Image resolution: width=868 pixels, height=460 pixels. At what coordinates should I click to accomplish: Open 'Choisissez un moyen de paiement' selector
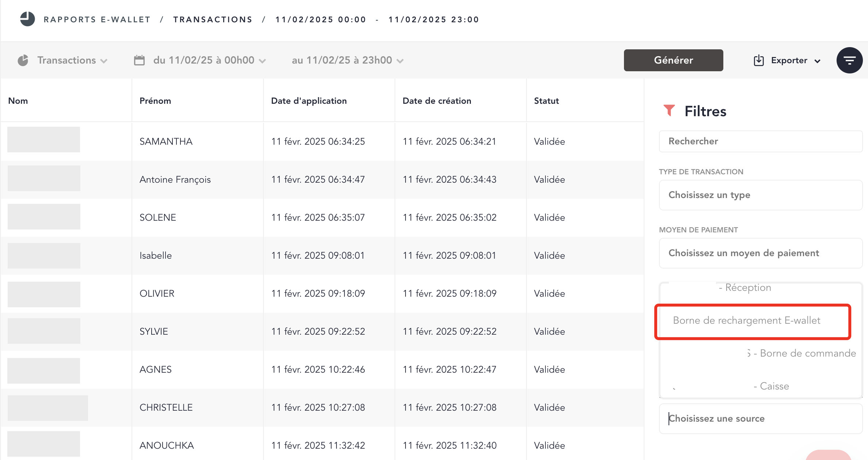pos(761,253)
